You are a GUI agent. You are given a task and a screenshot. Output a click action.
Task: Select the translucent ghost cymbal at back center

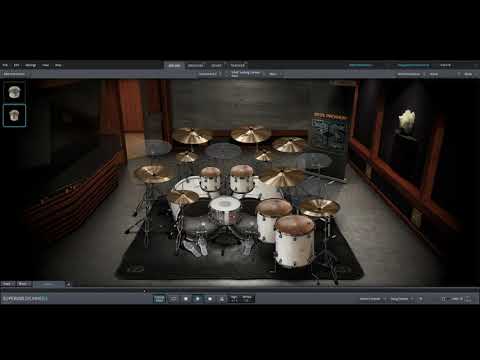(223, 151)
